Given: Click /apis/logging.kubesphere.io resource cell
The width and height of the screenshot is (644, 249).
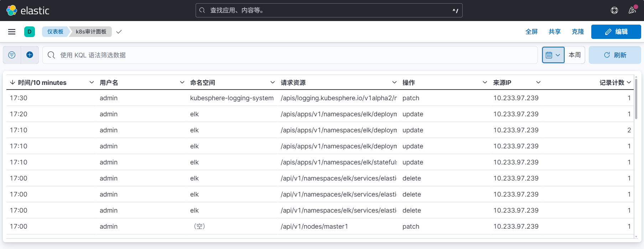Looking at the screenshot, I should point(338,98).
